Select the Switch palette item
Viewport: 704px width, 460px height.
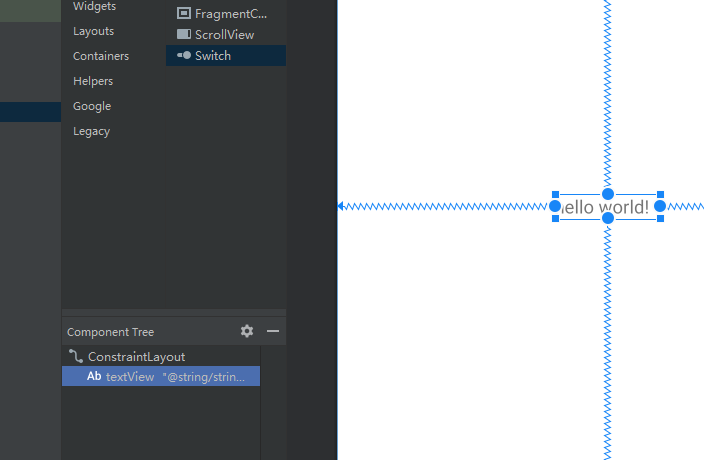tap(226, 56)
